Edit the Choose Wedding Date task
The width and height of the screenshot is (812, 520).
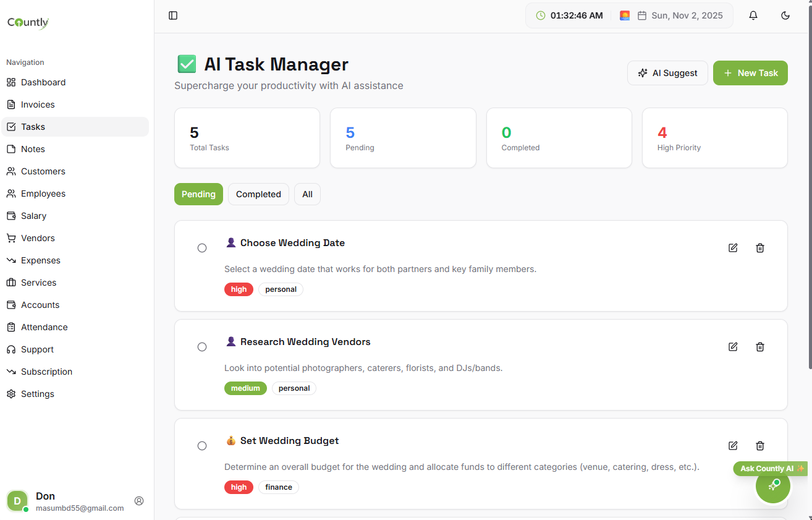[733, 248]
